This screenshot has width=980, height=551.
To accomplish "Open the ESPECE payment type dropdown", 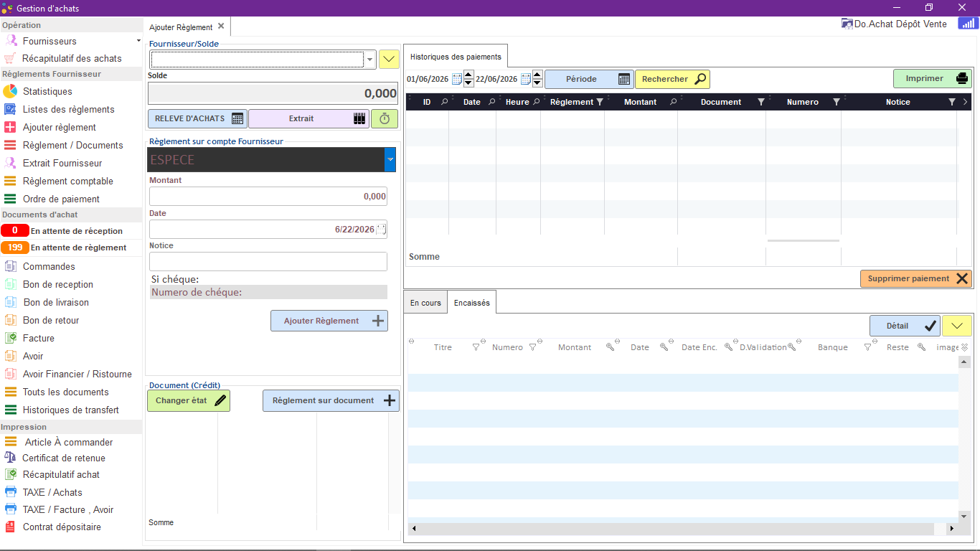I will coord(390,159).
